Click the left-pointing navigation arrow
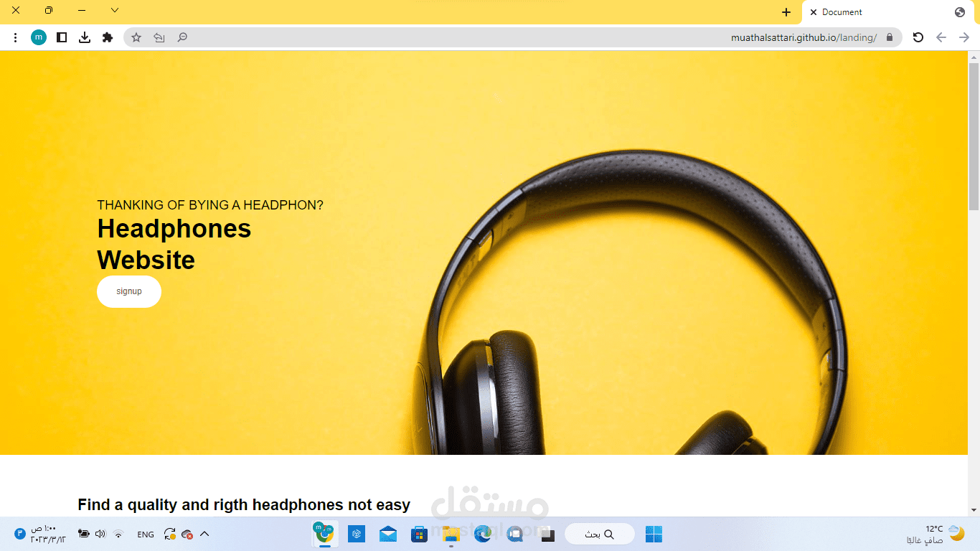This screenshot has width=980, height=551. (x=941, y=37)
